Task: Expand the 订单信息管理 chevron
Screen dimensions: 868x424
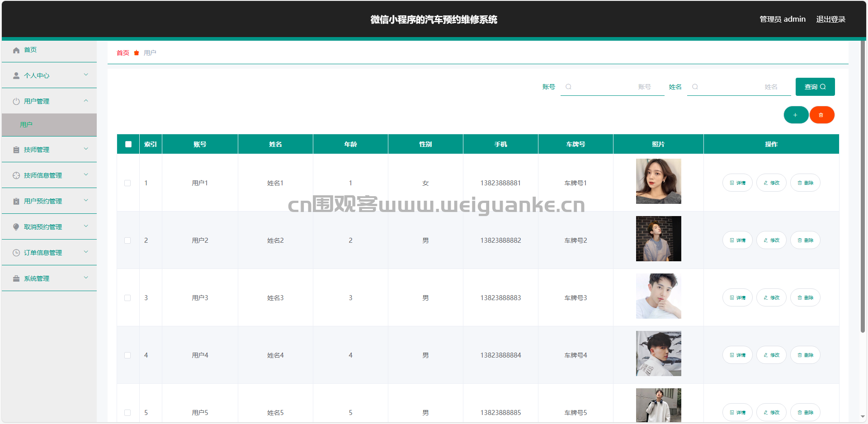Action: (86, 252)
